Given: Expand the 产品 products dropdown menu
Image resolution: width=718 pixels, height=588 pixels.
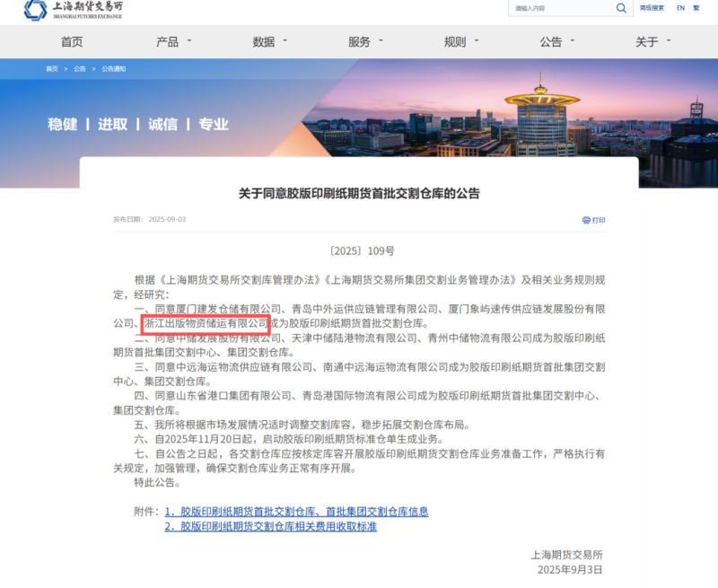Looking at the screenshot, I should tap(171, 42).
